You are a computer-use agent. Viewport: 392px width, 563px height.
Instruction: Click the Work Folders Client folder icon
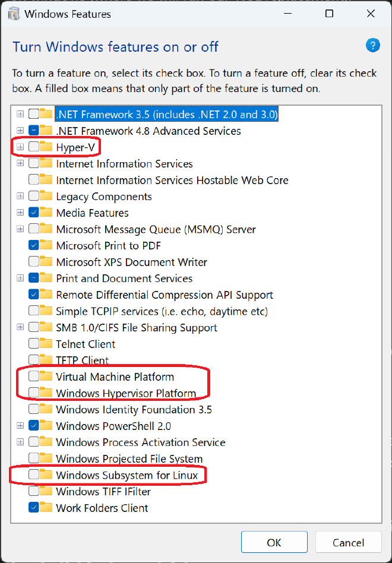click(46, 508)
